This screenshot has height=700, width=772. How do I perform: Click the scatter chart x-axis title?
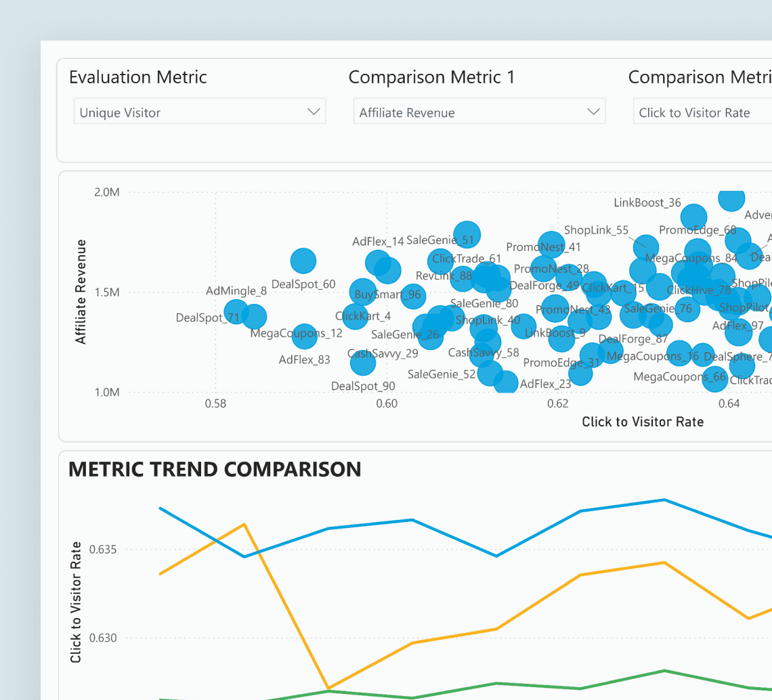(643, 422)
